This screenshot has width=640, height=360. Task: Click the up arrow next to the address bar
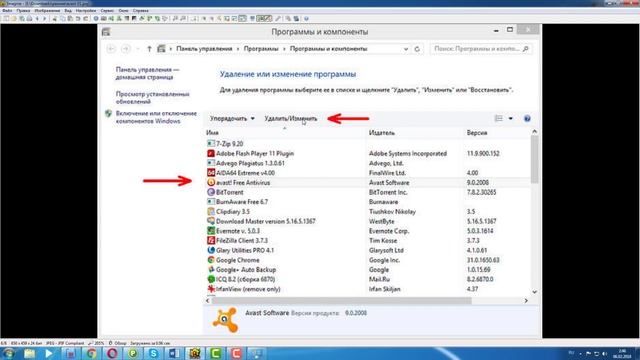[149, 49]
